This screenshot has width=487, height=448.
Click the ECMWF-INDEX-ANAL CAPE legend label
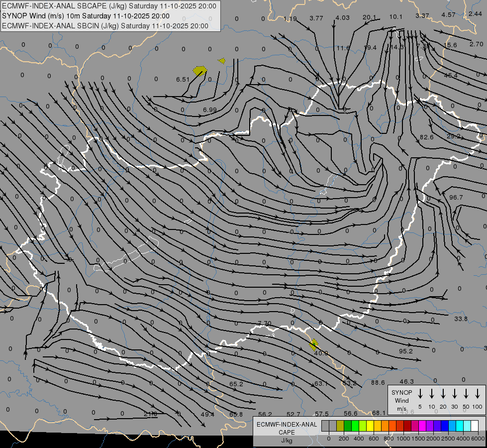coord(287,429)
